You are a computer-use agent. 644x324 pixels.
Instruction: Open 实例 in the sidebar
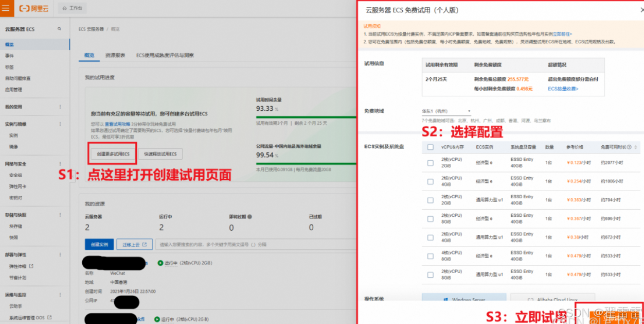click(13, 135)
